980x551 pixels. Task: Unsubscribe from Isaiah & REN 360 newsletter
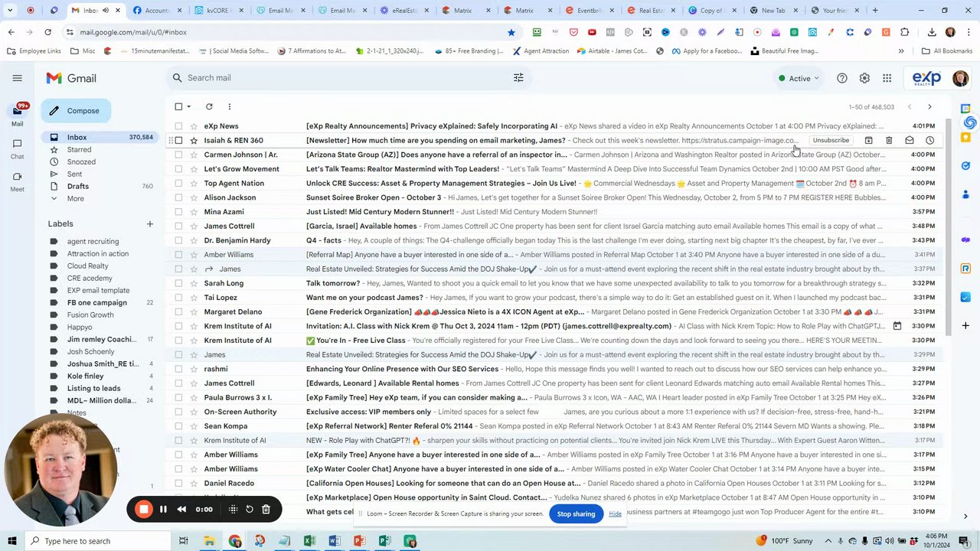(831, 141)
